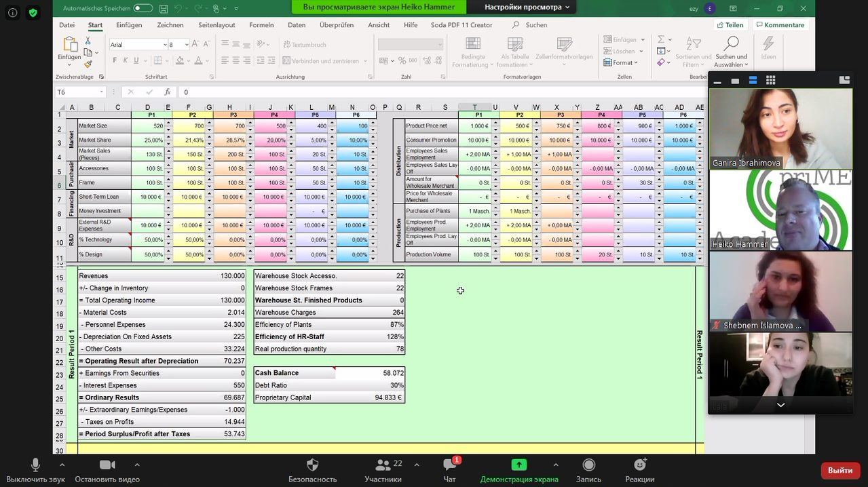Click the font color A swatch
This screenshot has width=868, height=487.
198,60
